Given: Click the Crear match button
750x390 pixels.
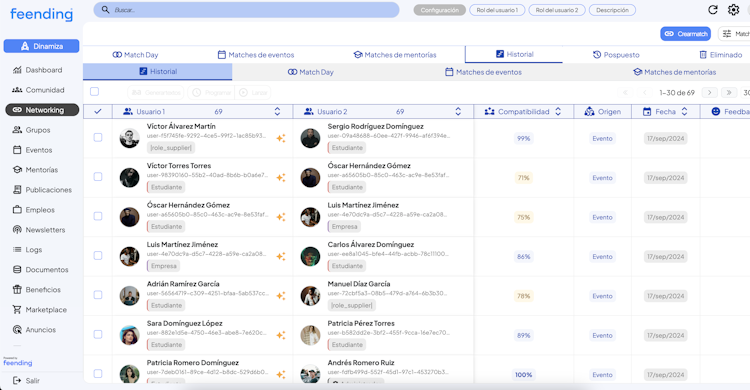Looking at the screenshot, I should click(685, 34).
